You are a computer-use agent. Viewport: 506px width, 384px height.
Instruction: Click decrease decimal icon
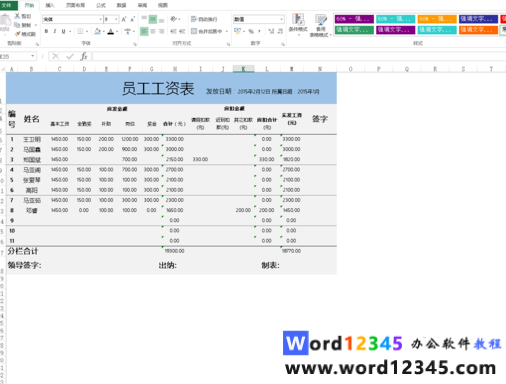(280, 31)
